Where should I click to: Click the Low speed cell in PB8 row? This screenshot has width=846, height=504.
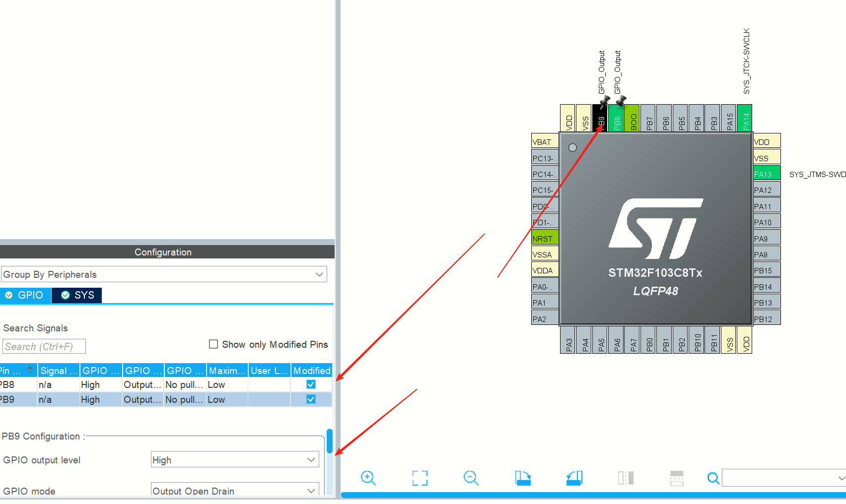pyautogui.click(x=227, y=384)
